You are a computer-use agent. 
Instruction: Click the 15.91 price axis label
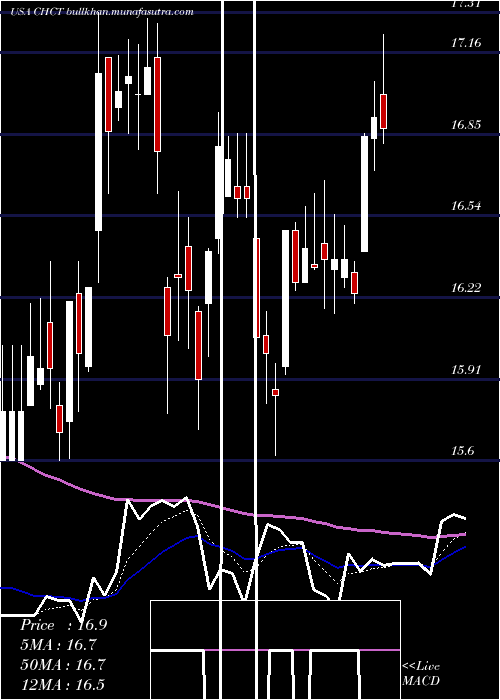point(466,370)
